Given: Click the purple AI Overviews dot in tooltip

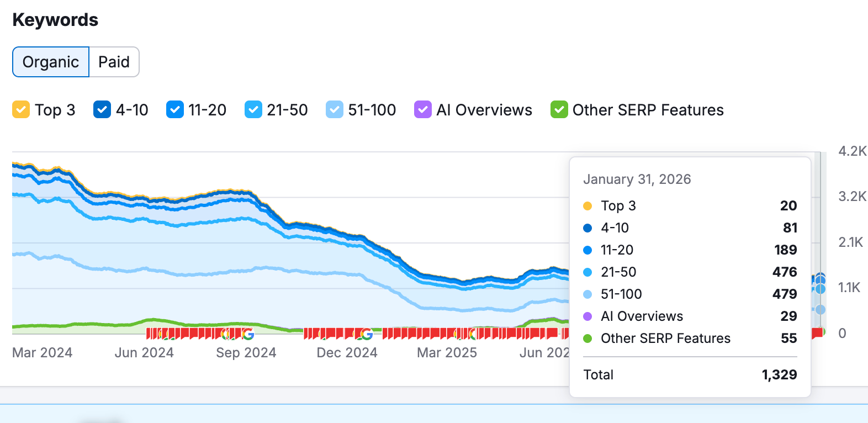Looking at the screenshot, I should click(x=588, y=316).
